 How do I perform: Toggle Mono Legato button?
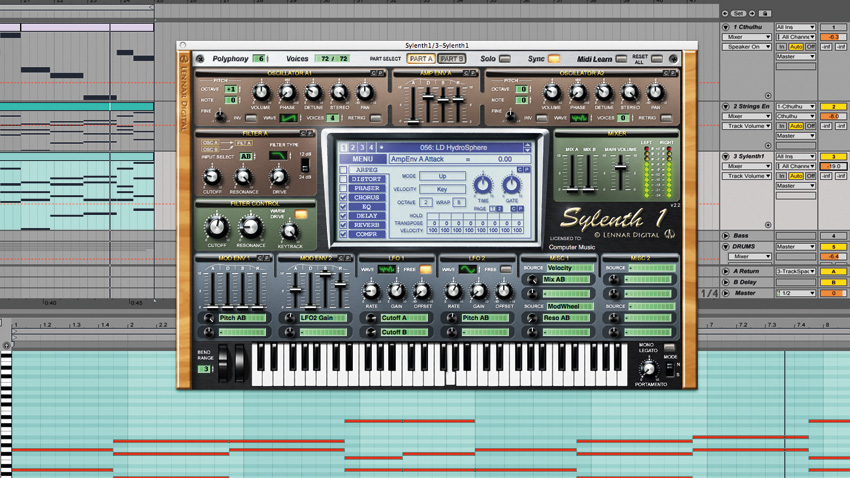point(669,348)
